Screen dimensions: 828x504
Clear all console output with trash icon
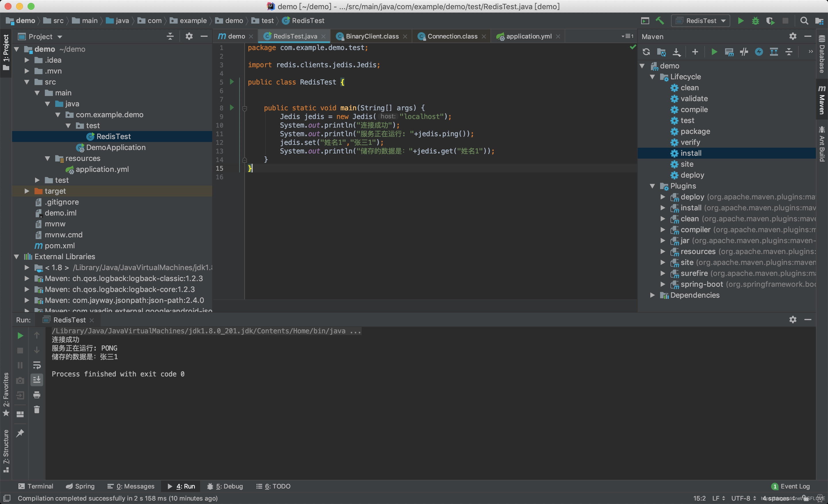(x=37, y=410)
